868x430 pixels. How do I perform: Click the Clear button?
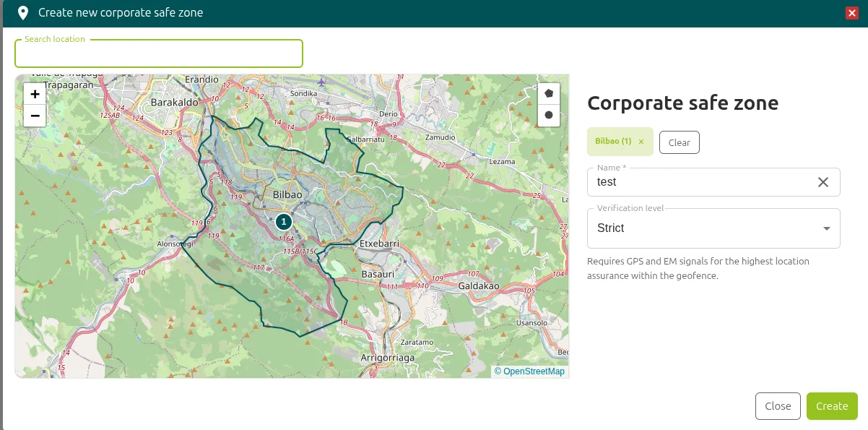[x=679, y=142]
